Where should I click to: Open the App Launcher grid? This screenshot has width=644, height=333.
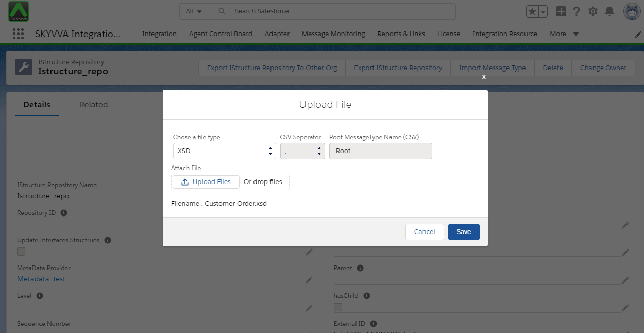pyautogui.click(x=18, y=34)
